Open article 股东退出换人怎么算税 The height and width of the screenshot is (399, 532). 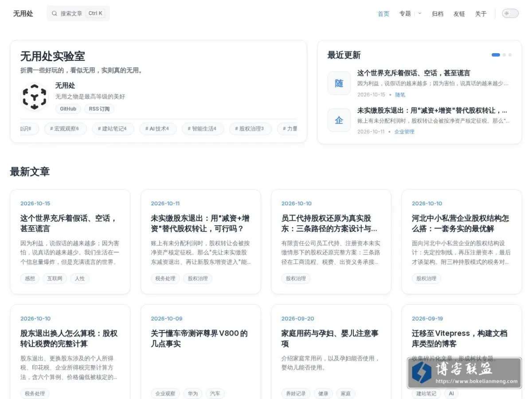pyautogui.click(x=69, y=338)
